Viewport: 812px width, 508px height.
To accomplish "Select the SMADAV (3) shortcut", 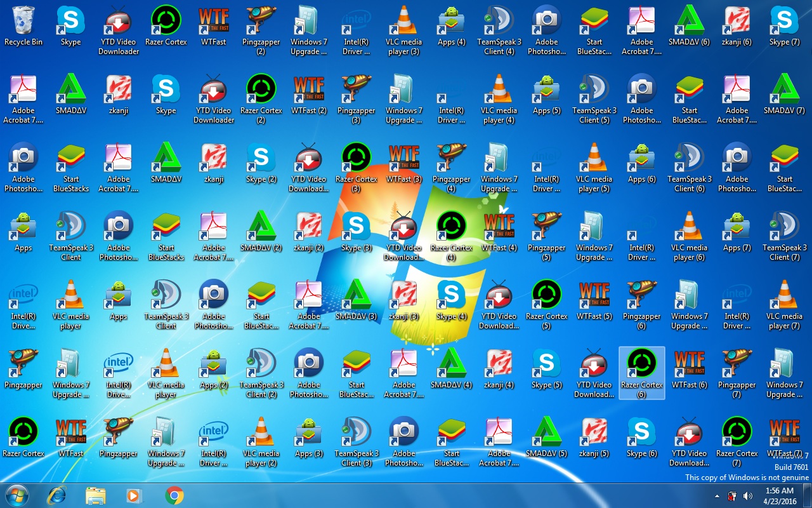I will click(x=357, y=301).
